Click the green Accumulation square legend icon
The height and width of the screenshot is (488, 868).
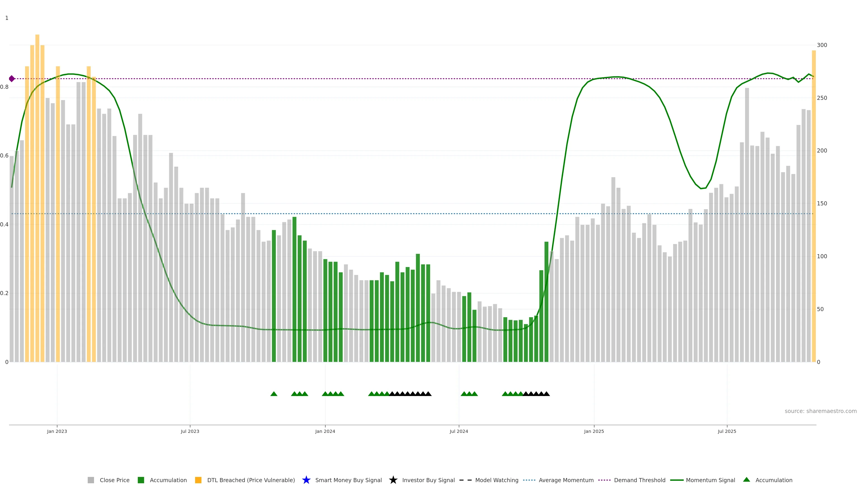click(x=141, y=480)
